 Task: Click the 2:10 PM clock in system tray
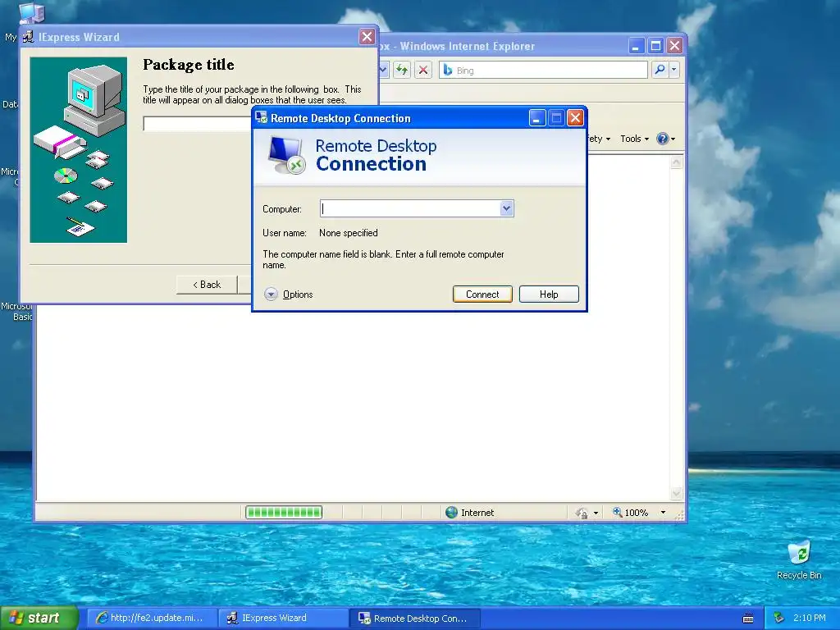click(x=810, y=618)
